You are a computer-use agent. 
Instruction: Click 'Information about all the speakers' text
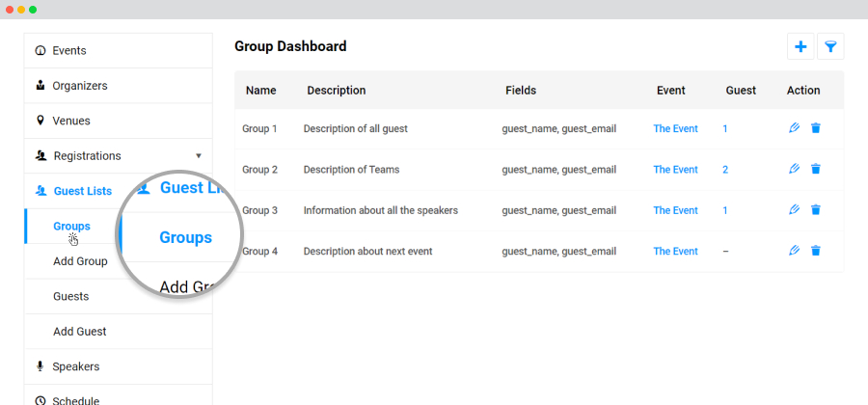381,210
